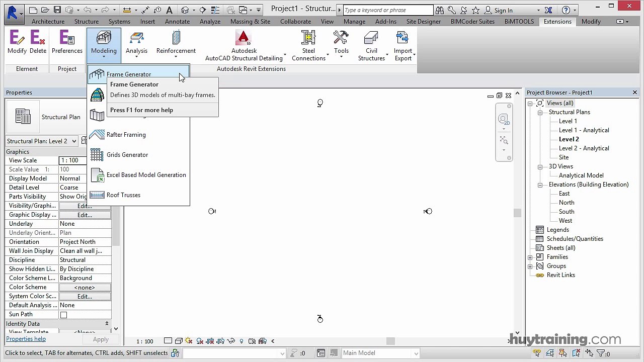Open the Modeling dropdown button
644x362 pixels.
[x=104, y=44]
